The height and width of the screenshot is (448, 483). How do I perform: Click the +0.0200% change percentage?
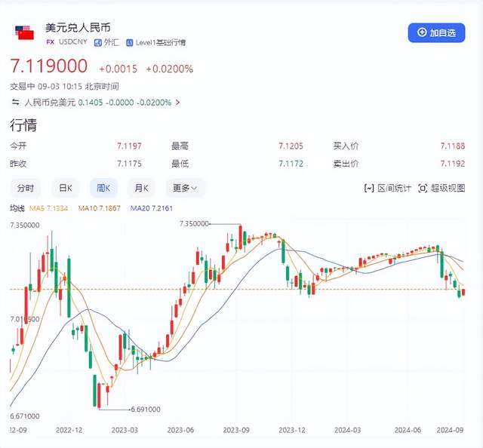click(169, 69)
